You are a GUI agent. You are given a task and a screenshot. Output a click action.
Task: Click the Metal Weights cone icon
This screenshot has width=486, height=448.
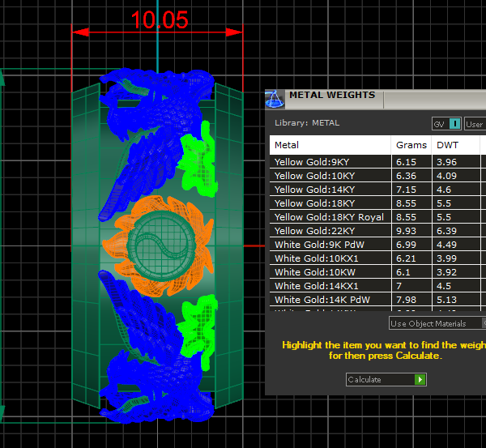point(275,99)
